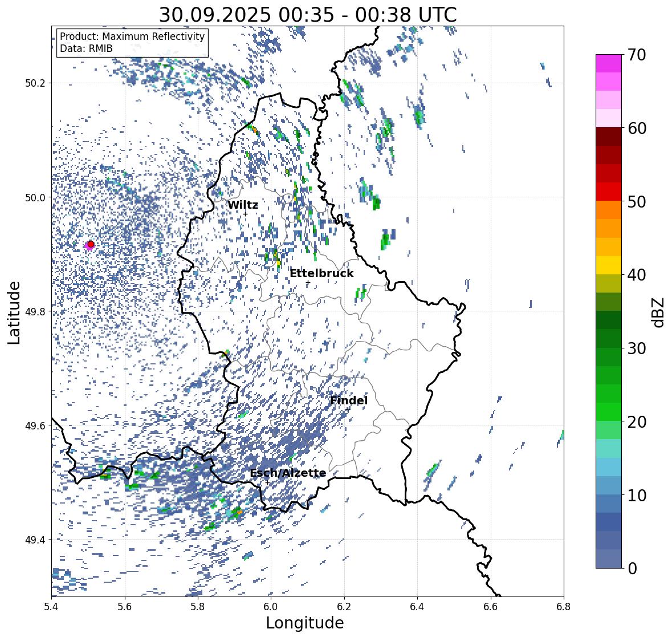
Task: Click the 10 tick label on colorbar
Action: point(637,495)
